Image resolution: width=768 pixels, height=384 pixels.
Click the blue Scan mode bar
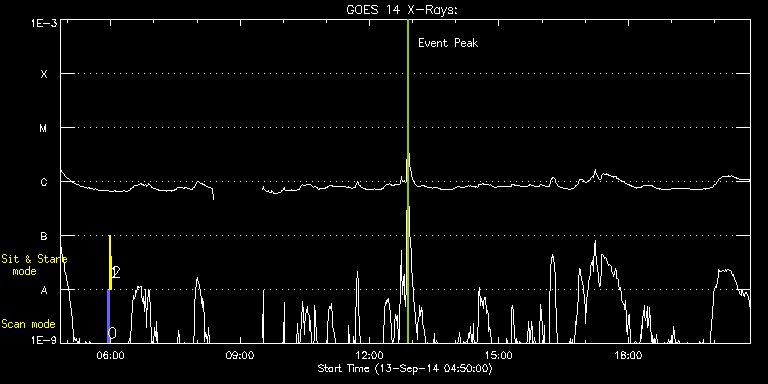click(x=109, y=316)
